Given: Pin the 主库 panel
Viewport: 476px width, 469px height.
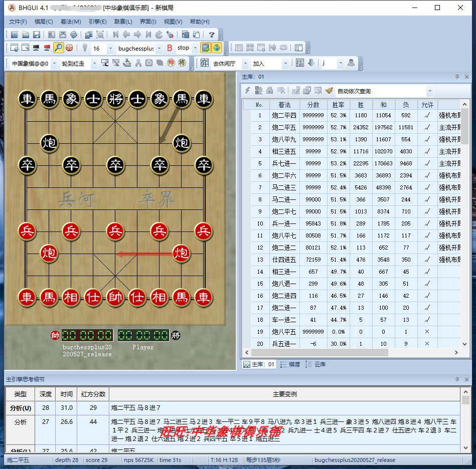Looking at the screenshot, I should tap(457, 77).
